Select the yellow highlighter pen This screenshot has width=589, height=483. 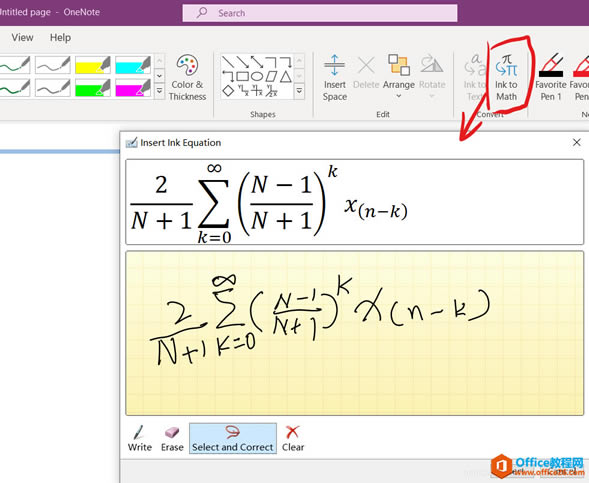[x=92, y=65]
